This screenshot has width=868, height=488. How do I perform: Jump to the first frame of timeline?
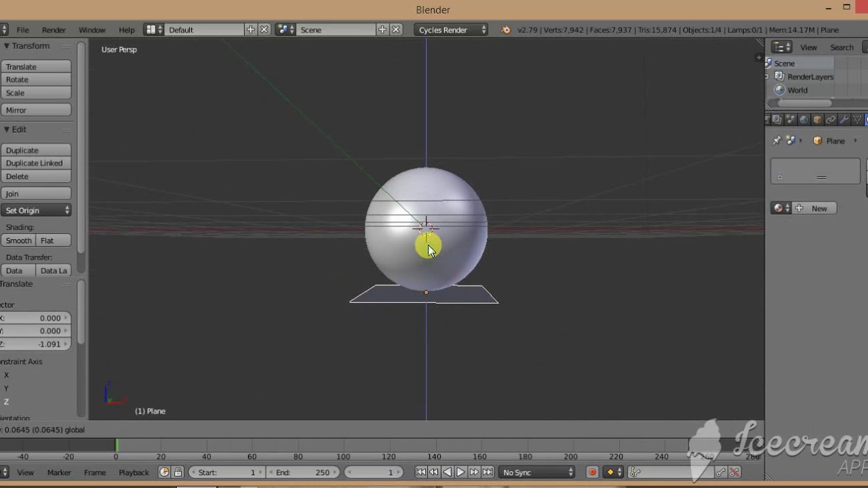tap(420, 472)
